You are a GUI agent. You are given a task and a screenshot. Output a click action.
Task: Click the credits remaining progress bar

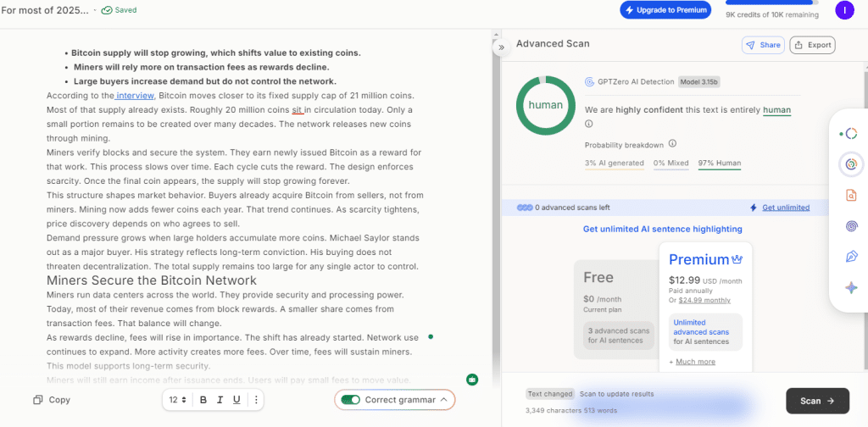click(x=771, y=3)
